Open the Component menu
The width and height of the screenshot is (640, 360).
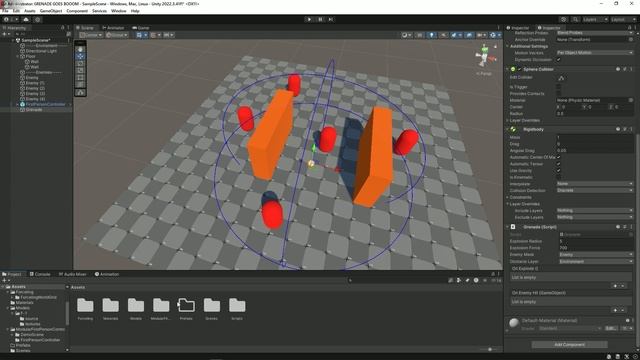point(77,11)
